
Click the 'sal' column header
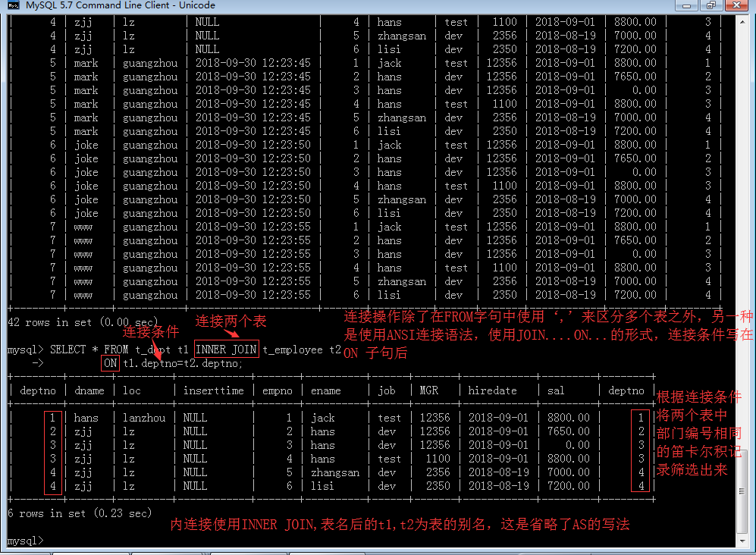pos(556,390)
